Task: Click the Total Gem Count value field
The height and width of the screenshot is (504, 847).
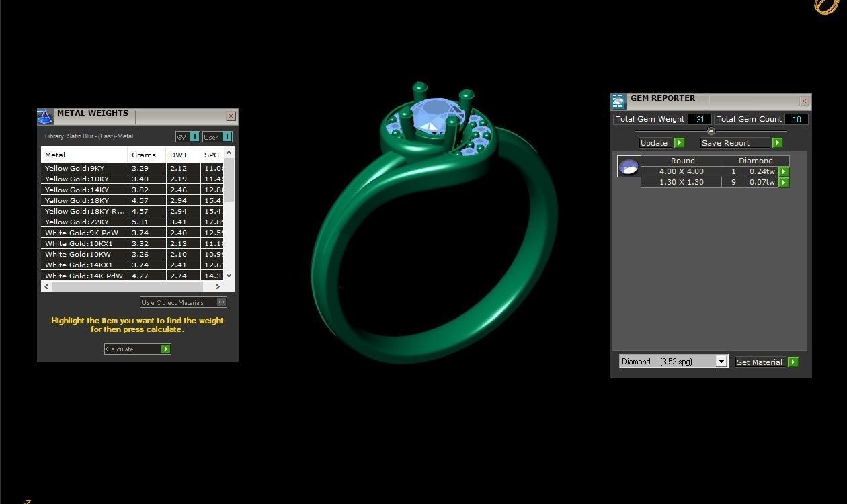Action: 797,119
